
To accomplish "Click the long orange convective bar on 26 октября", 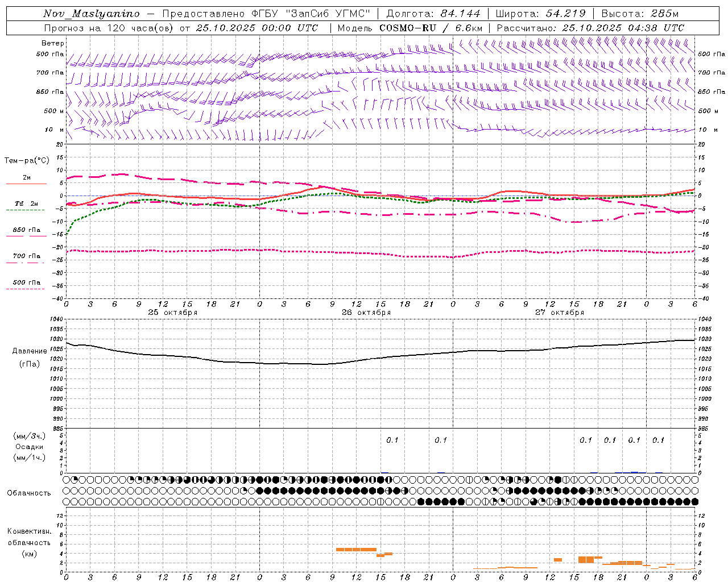I will coord(356,550).
